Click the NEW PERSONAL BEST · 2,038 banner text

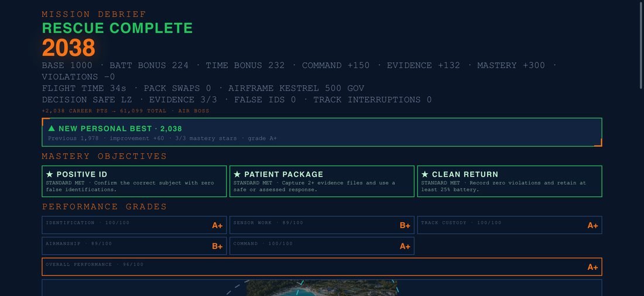pos(121,129)
